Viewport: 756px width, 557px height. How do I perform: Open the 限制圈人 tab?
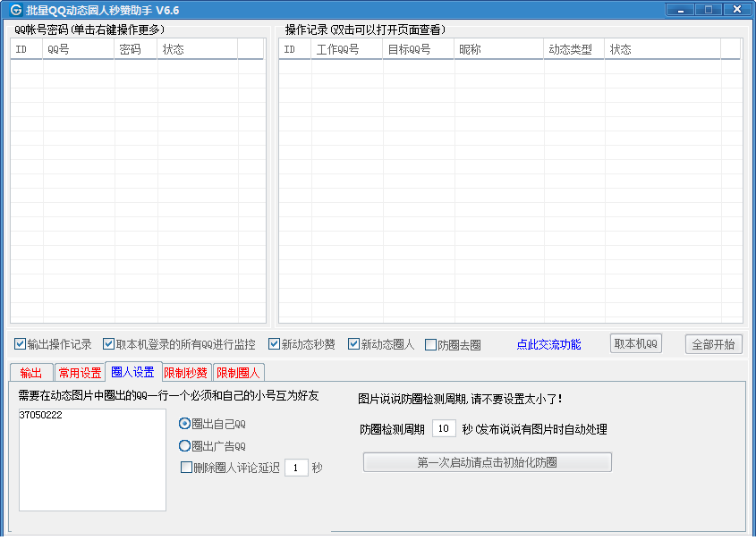click(x=238, y=373)
